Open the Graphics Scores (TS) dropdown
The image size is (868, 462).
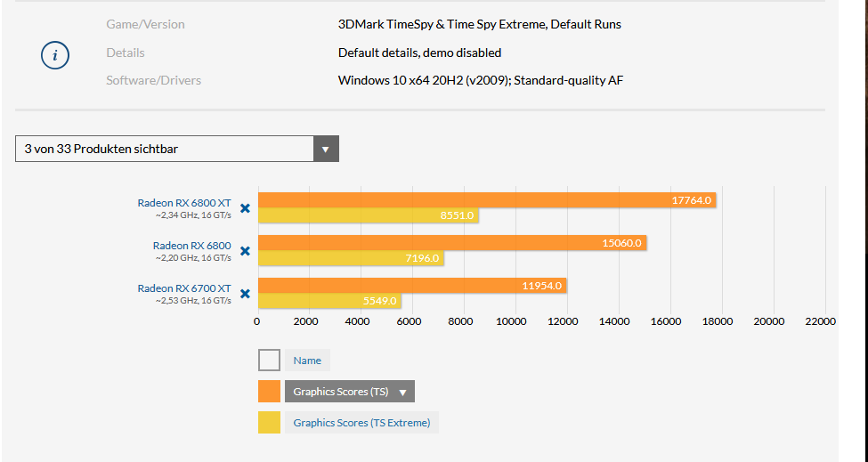click(x=349, y=392)
